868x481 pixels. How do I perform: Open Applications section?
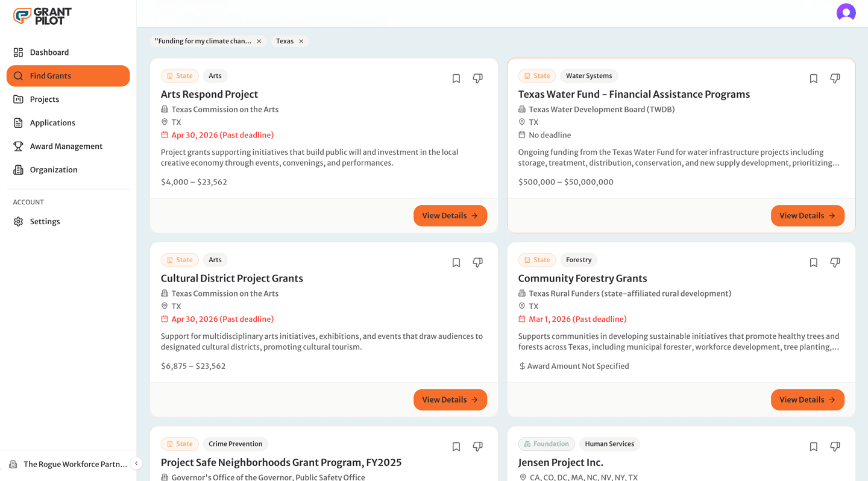[x=68, y=123]
